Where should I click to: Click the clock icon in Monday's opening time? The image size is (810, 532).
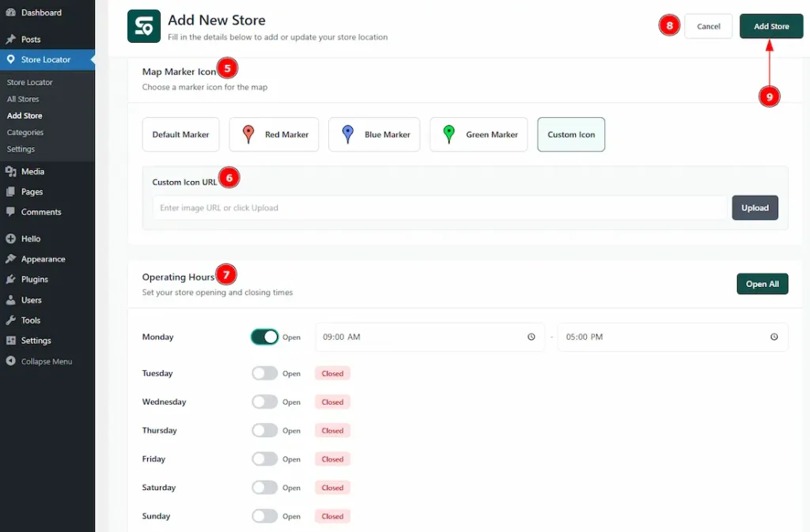pos(531,336)
